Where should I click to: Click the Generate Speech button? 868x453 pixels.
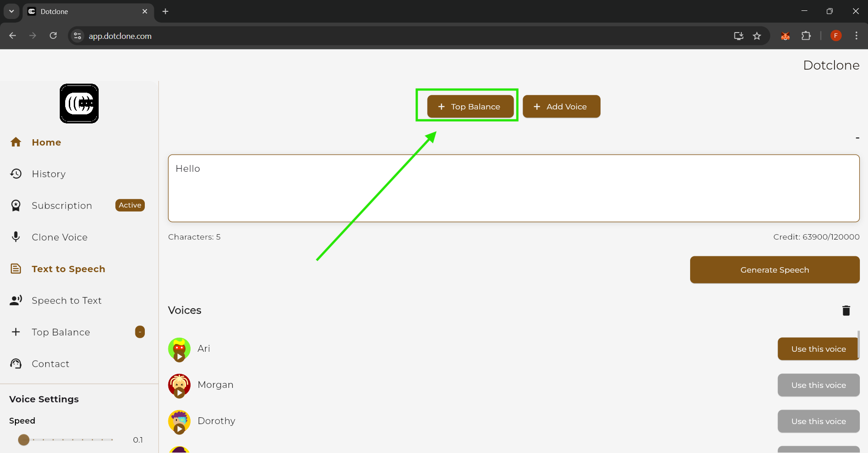pos(775,270)
